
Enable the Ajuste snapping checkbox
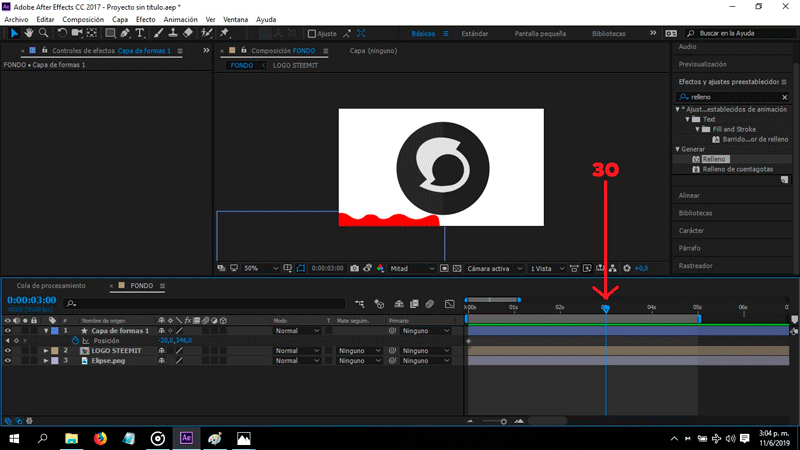tap(310, 33)
